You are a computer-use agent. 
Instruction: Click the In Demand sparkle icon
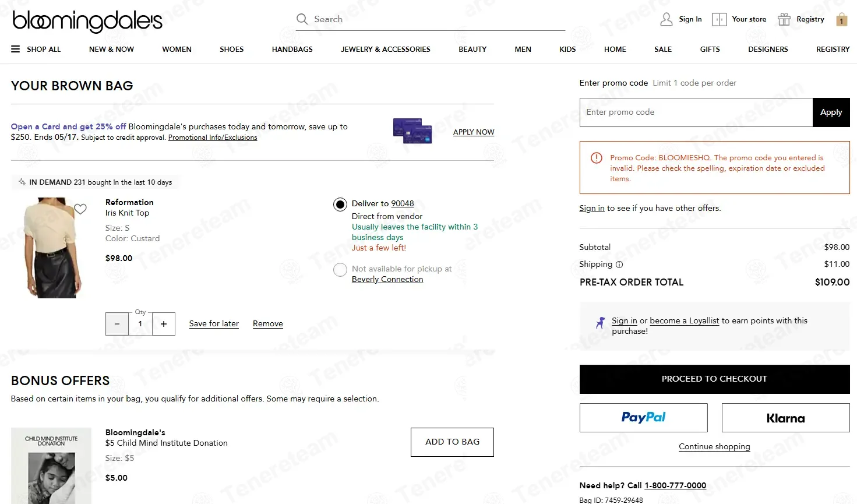tap(22, 182)
